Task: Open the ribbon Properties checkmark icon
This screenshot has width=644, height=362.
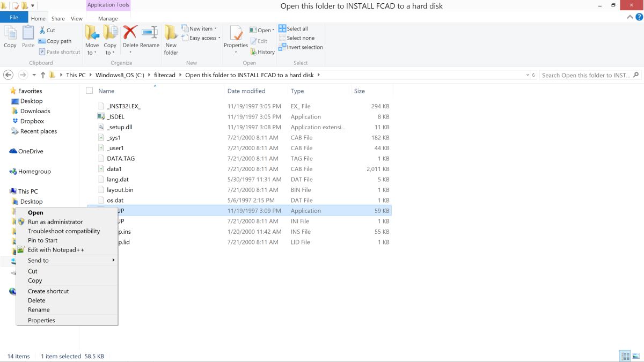Action: coord(236,33)
